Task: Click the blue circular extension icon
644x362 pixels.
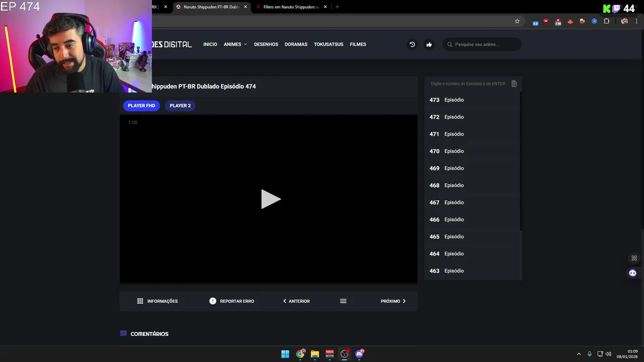Action: tap(594, 21)
